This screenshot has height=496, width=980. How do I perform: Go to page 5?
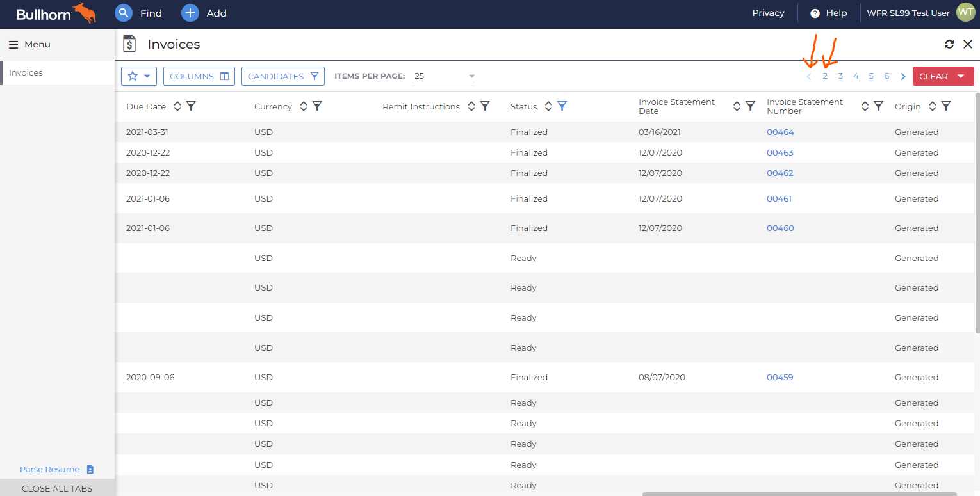click(x=871, y=76)
